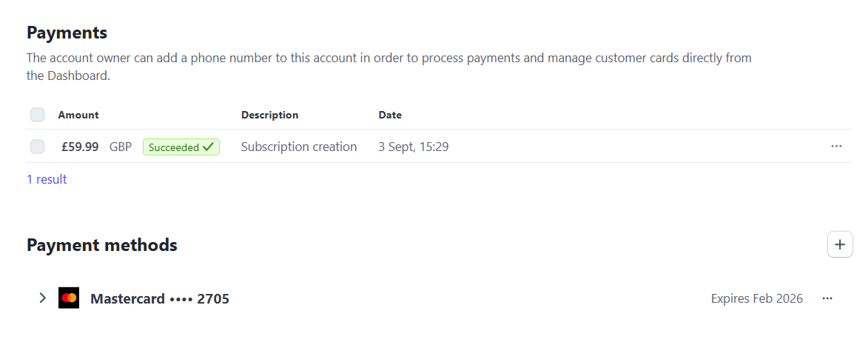
Task: Sort by the Amount column header
Action: tap(78, 115)
